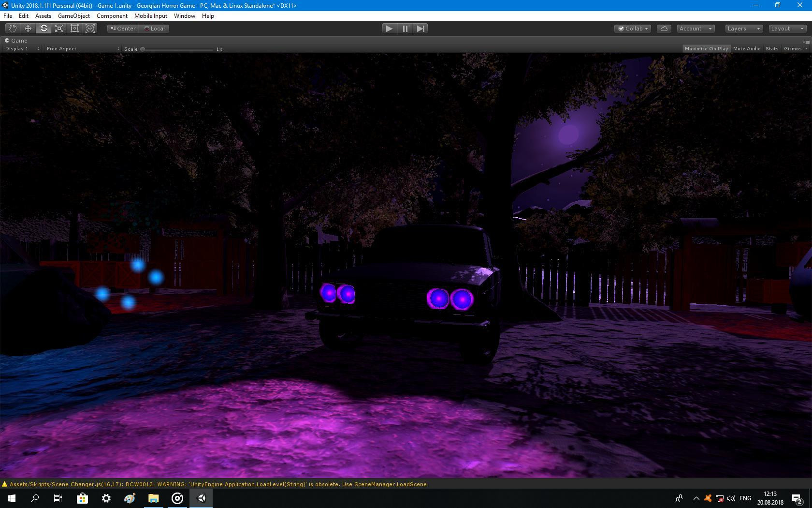Open the Collab dropdown
The height and width of the screenshot is (508, 812).
point(633,29)
